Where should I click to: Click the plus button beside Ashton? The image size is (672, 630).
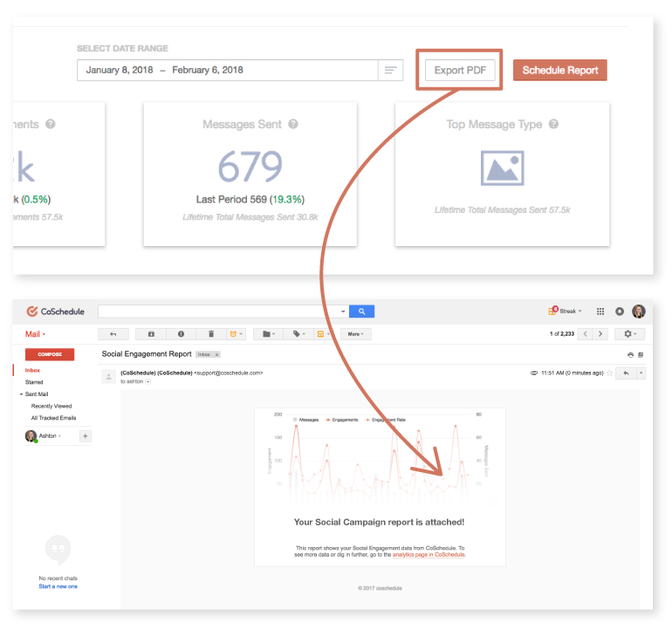tap(86, 436)
